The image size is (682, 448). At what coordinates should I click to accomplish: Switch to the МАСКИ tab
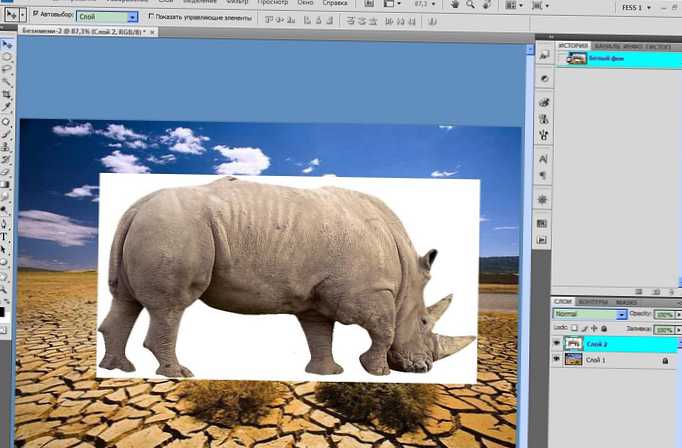[626, 302]
